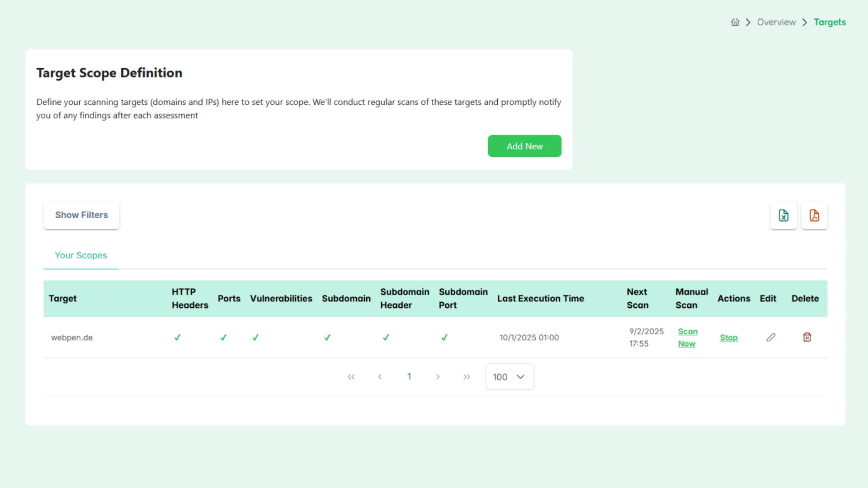Click the Scan Now link
The width and height of the screenshot is (868, 488).
pos(687,338)
